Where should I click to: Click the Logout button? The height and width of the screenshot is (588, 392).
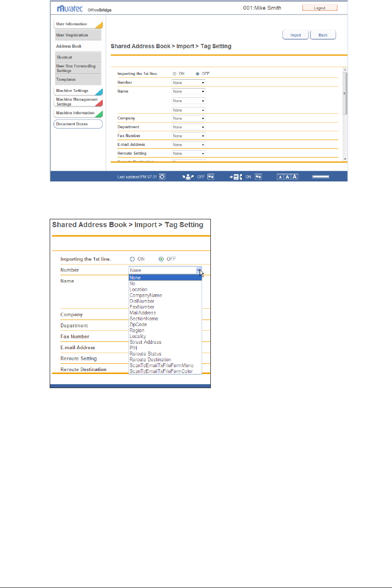tap(319, 8)
